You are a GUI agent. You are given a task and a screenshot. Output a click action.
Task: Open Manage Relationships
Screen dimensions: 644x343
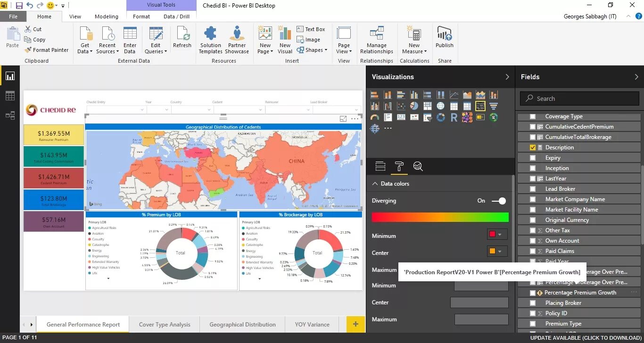377,41
